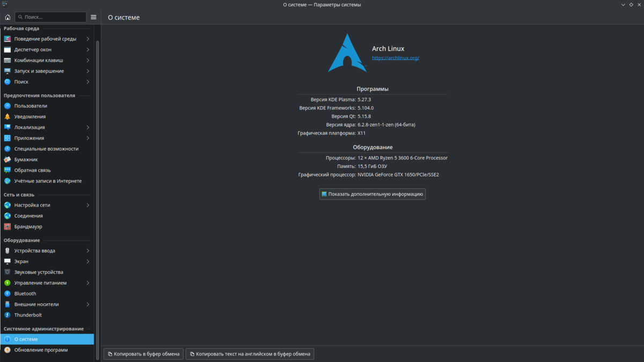The height and width of the screenshot is (362, 644).
Task: Click KDE Plasma version value 5.27.3
Action: tap(364, 100)
